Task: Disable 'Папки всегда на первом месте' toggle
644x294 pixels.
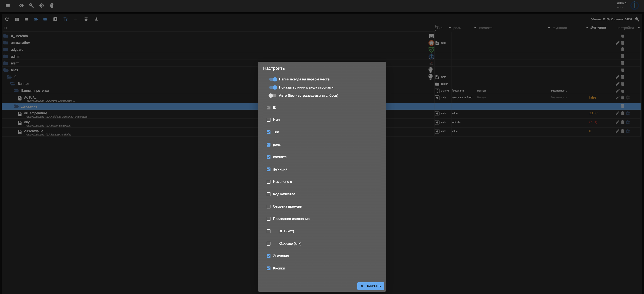Action: click(273, 79)
